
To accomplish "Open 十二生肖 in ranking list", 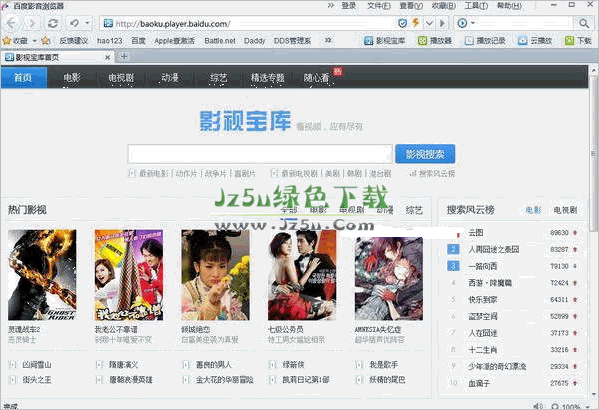I will tap(482, 350).
